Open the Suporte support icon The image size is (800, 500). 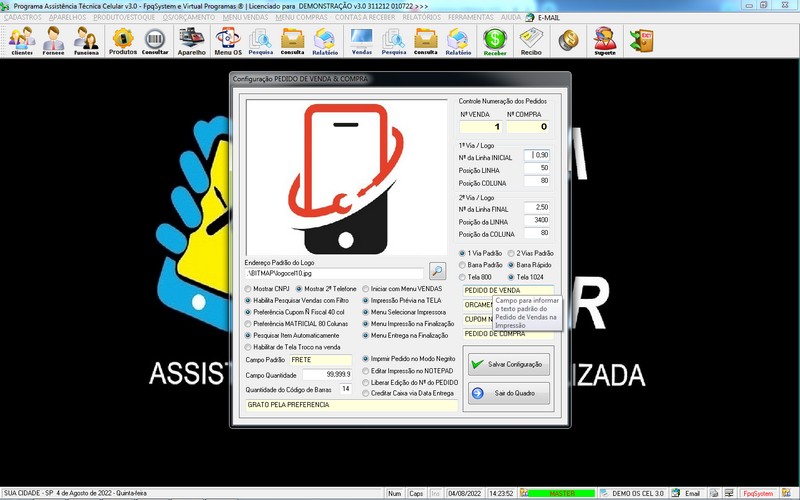click(x=605, y=40)
